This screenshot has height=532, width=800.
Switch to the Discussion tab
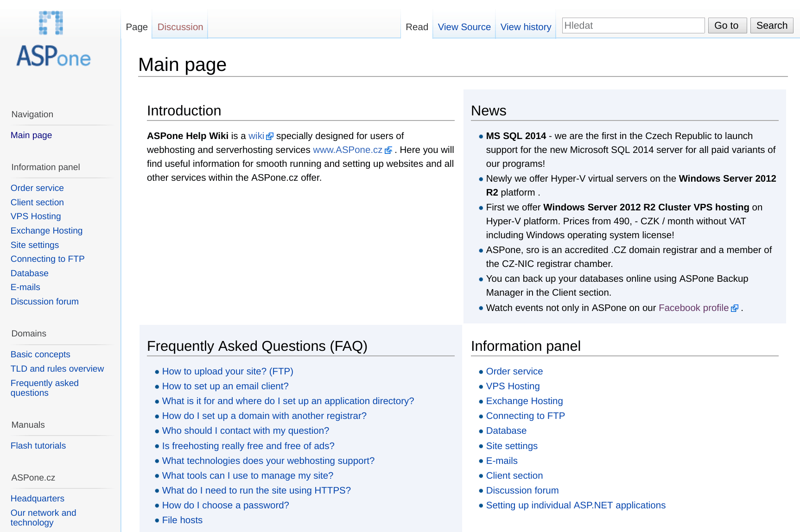point(180,27)
